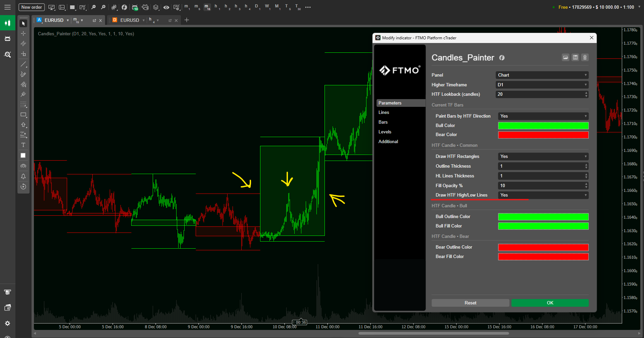Toggle the Draw HTF High/Low Lines setting
644x338 pixels.
click(543, 195)
